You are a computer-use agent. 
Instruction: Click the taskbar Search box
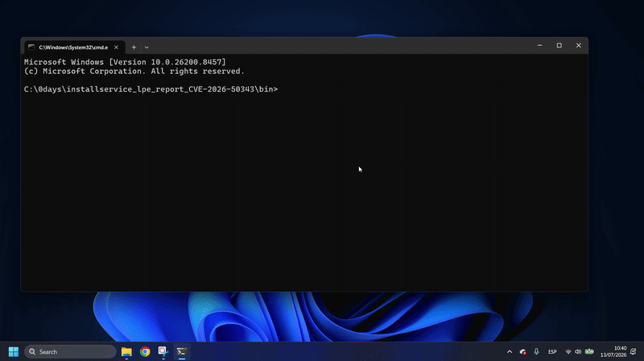(70, 351)
